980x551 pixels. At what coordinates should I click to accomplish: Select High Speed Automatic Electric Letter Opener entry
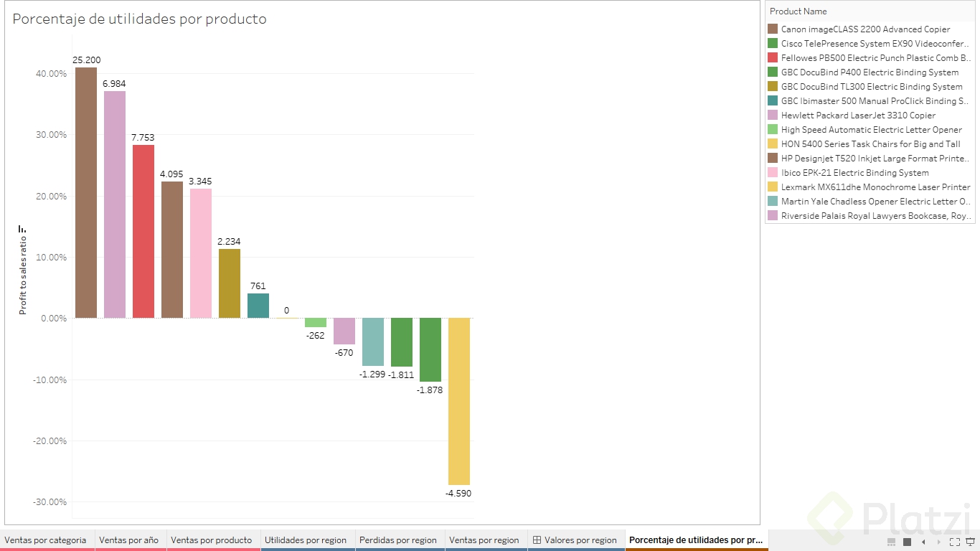pyautogui.click(x=870, y=130)
